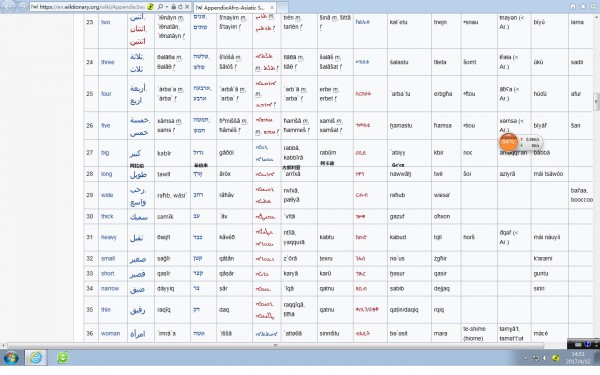Open the link 'thin' in row 35
Viewport: 600px width, 375px height.
(x=106, y=310)
